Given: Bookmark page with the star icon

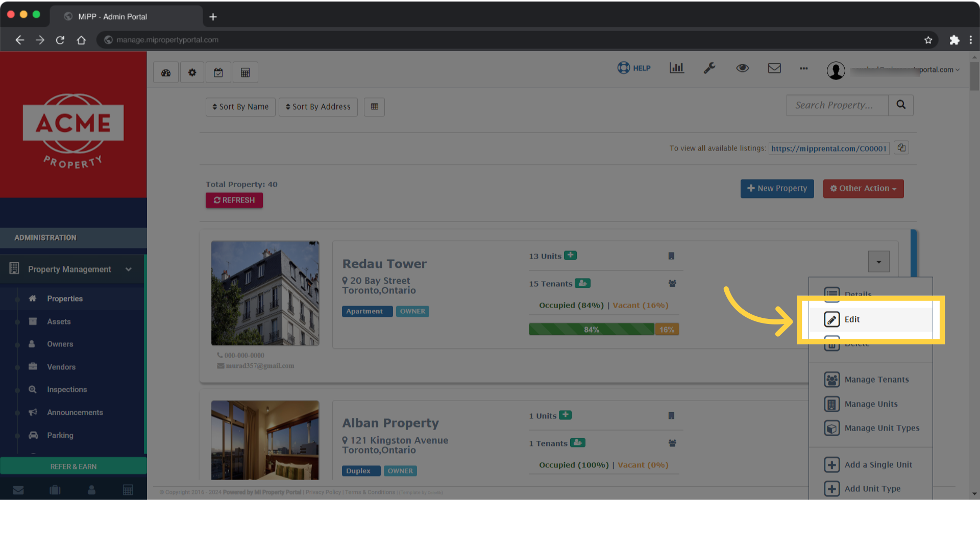Looking at the screenshot, I should point(928,40).
